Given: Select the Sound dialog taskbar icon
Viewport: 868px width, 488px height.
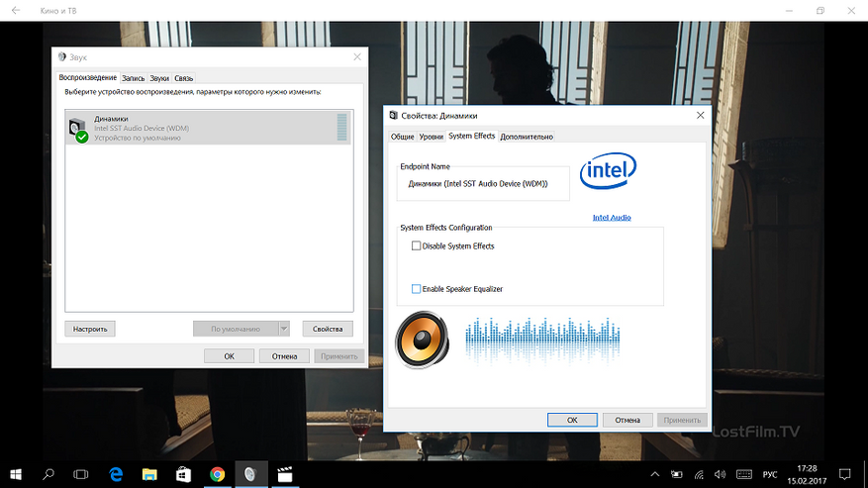Looking at the screenshot, I should click(250, 475).
